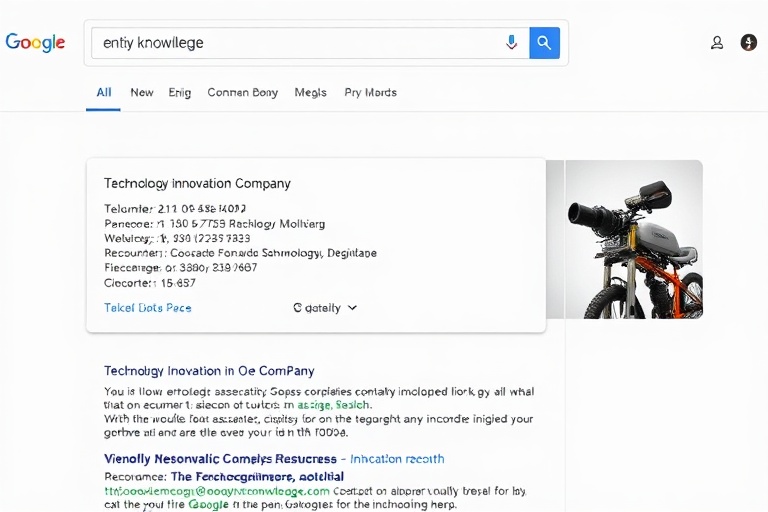The width and height of the screenshot is (768, 512).
Task: Follow the 'Takel Dots Pece' link
Action: click(x=147, y=308)
